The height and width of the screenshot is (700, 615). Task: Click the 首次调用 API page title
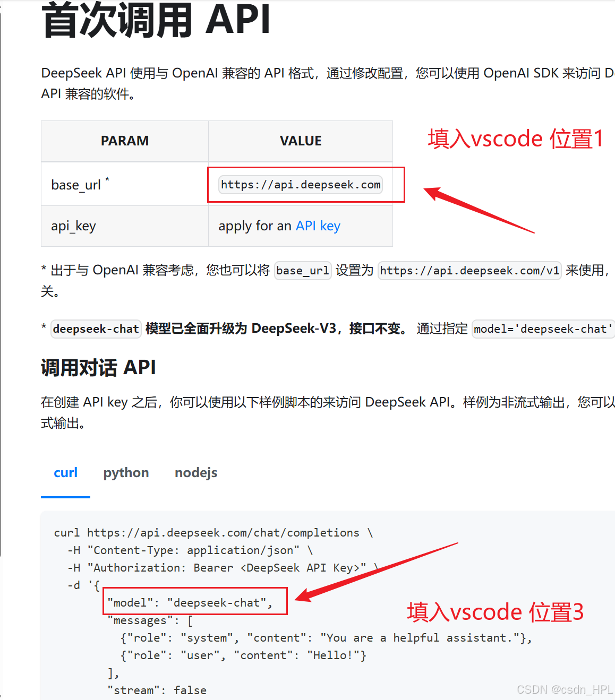tap(156, 20)
